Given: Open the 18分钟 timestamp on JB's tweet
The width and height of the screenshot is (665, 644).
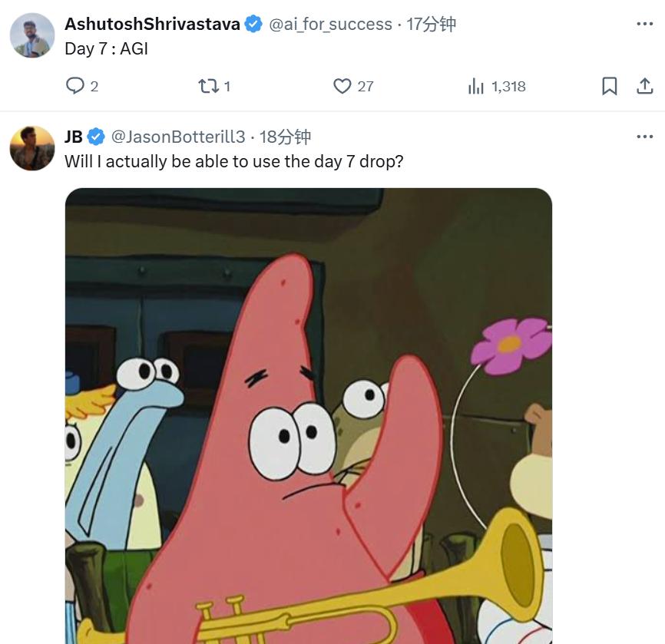Looking at the screenshot, I should click(286, 137).
